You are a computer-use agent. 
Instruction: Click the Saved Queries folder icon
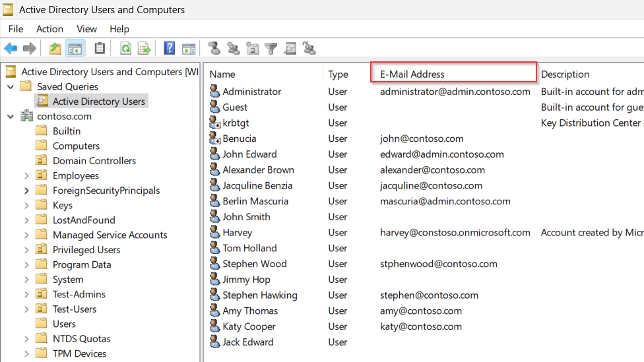[26, 86]
